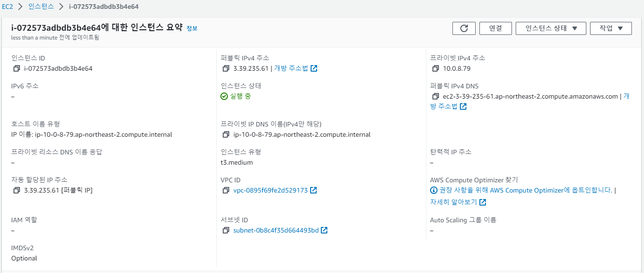Open 개방 주소법 link beside public DNS
Viewport: 644px width, 273px height.
point(444,107)
